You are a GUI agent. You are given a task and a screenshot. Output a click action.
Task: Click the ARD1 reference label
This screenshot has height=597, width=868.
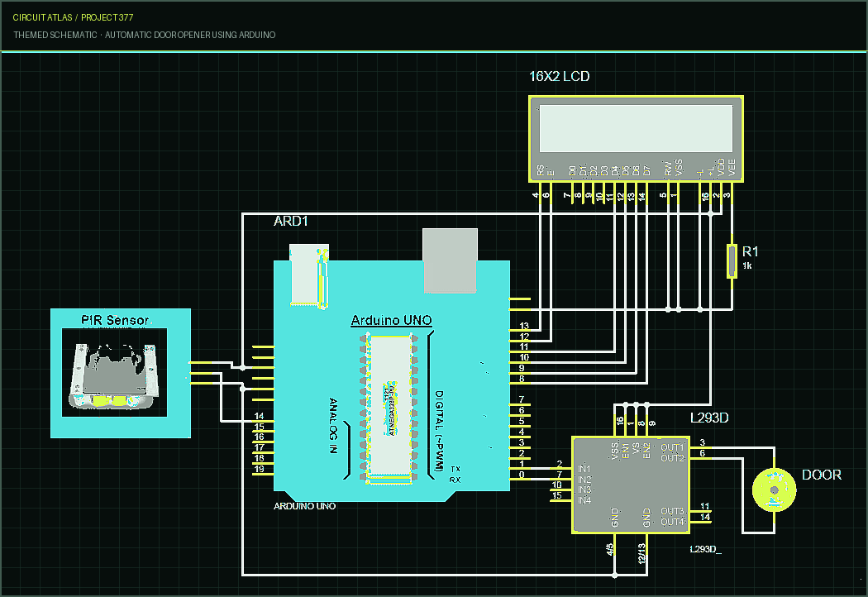click(x=291, y=221)
